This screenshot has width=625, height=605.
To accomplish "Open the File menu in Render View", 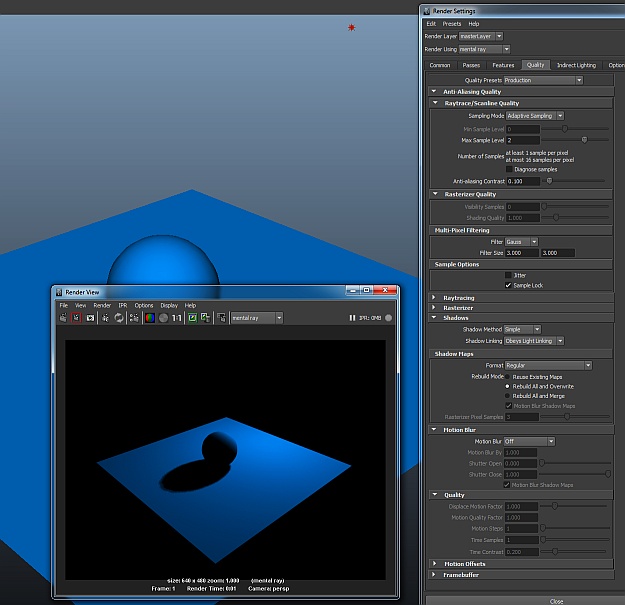I will pyautogui.click(x=64, y=305).
